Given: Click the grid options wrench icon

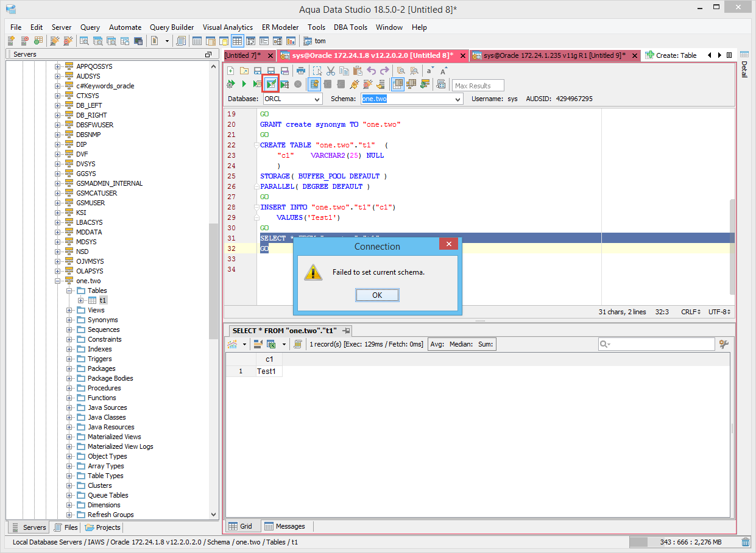Looking at the screenshot, I should coord(724,344).
